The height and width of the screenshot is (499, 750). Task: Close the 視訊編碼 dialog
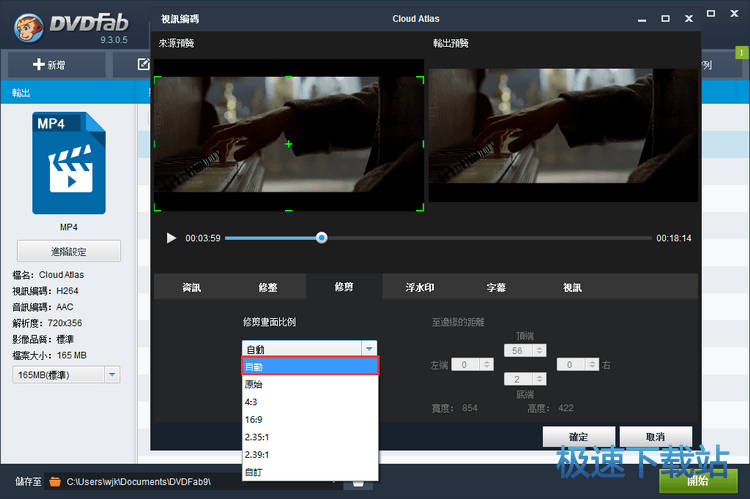689,19
